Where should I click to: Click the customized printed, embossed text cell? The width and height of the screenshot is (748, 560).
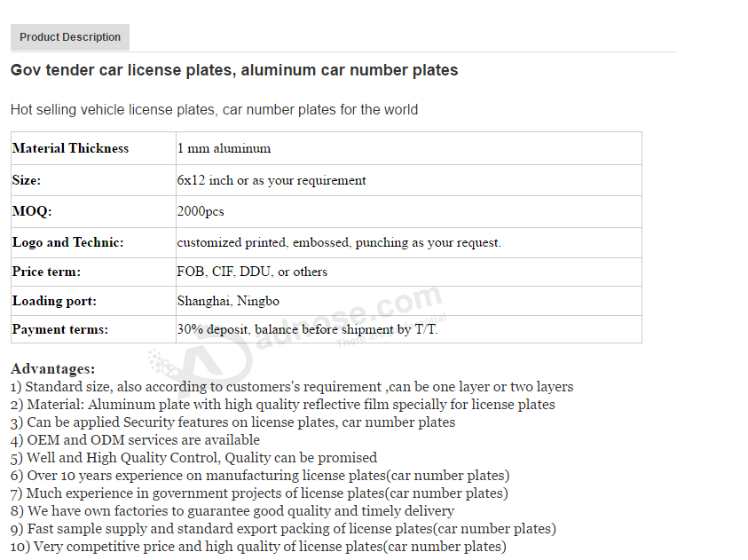pyautogui.click(x=409, y=243)
